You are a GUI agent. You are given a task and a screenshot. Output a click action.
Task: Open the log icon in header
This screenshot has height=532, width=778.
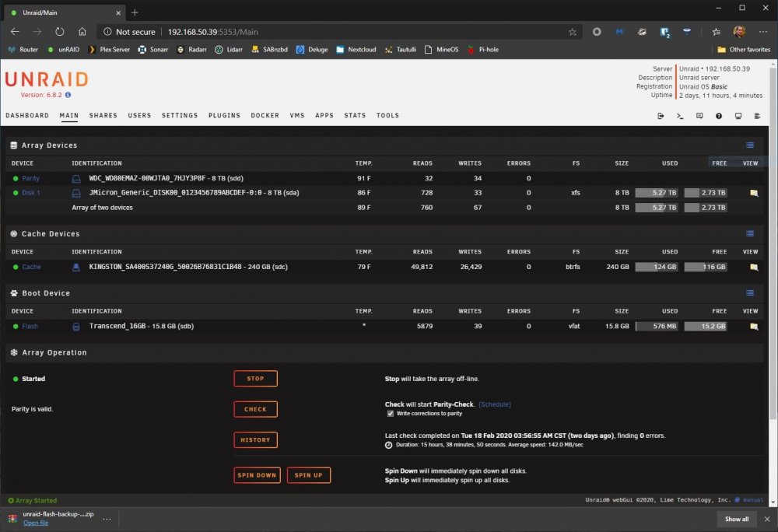tap(757, 116)
